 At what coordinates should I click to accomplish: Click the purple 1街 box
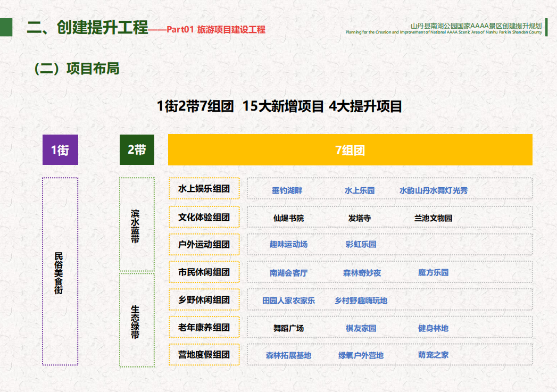[60, 150]
